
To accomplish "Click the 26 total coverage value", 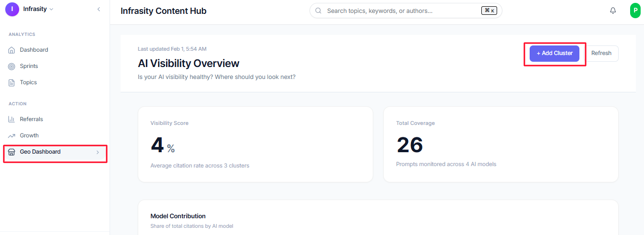I will click(410, 145).
